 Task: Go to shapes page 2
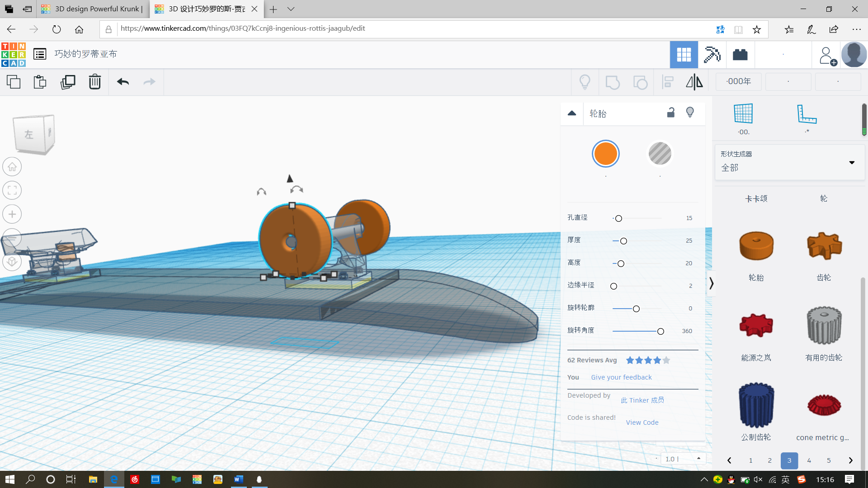tap(770, 460)
